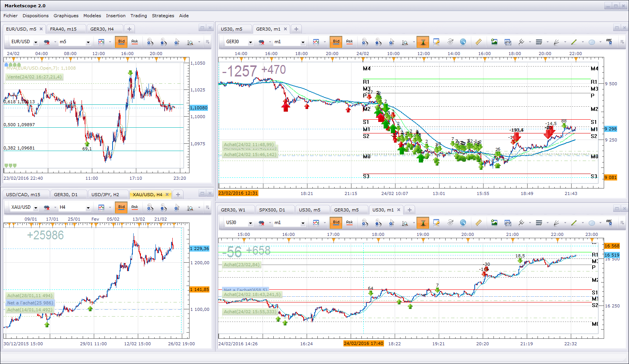Screen dimensions: 629x364
Task: Click the Vente(24/02 16:27,21,4) position label
Action: tap(34, 77)
